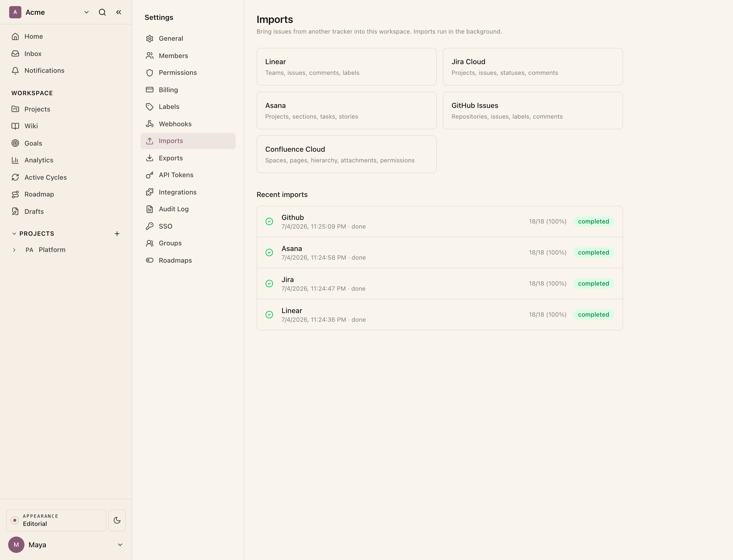Click the Permissions shield icon

click(x=150, y=73)
